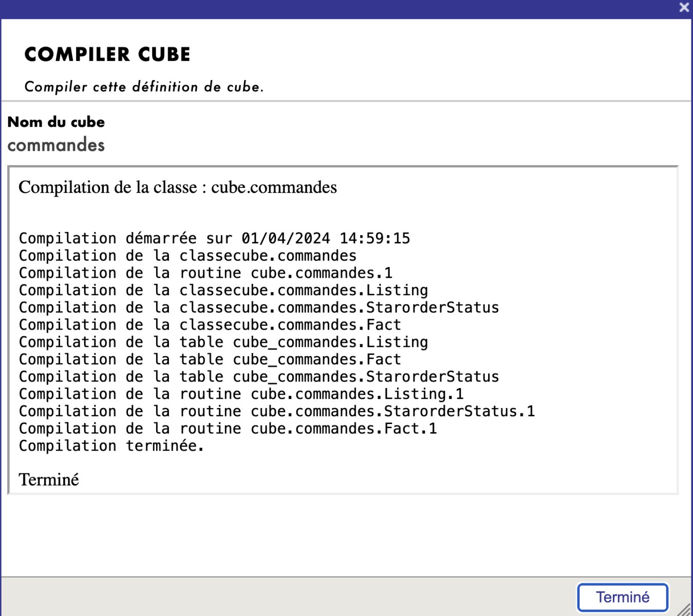Click the 'Compilation démarrée sur 01/04/2024' log line

pos(214,238)
